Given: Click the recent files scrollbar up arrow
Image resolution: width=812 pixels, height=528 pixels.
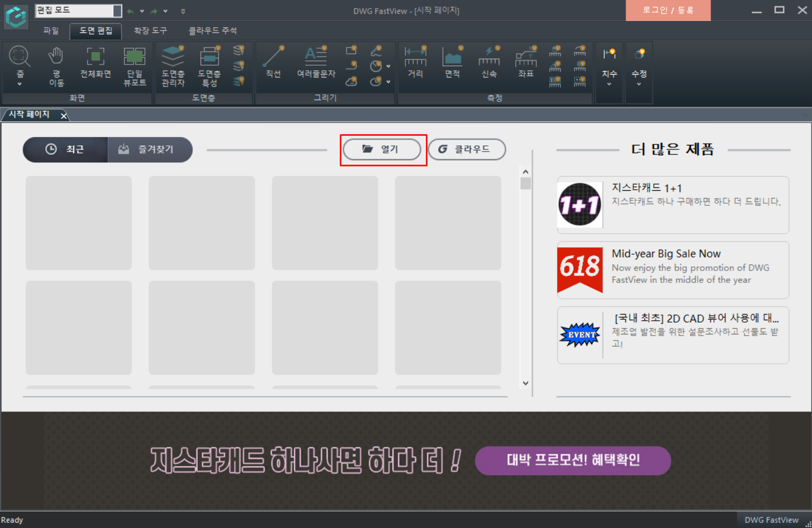Looking at the screenshot, I should [525, 172].
